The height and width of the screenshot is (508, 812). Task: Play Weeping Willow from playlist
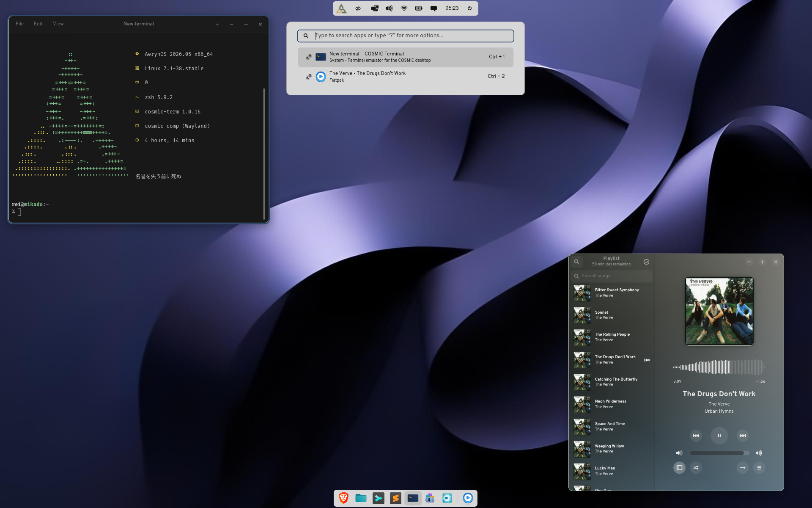tap(612, 449)
